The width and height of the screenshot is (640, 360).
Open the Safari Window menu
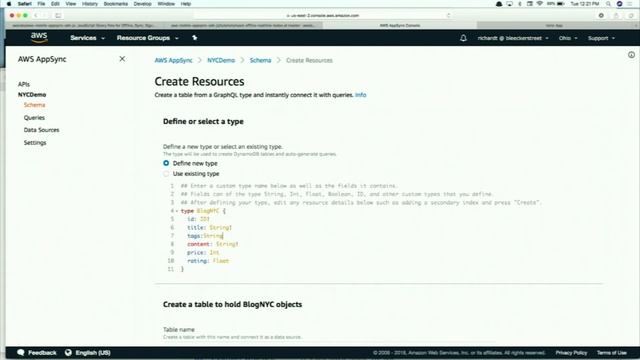pos(166,4)
